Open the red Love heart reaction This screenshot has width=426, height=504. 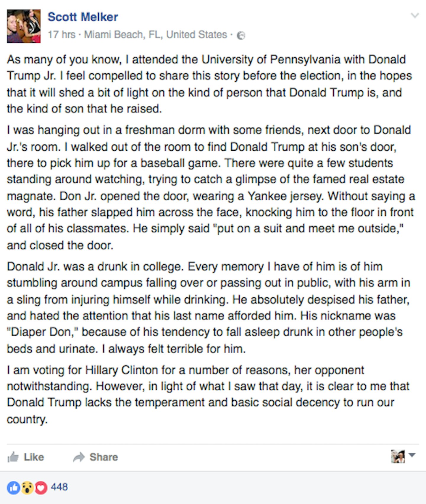coord(41,488)
